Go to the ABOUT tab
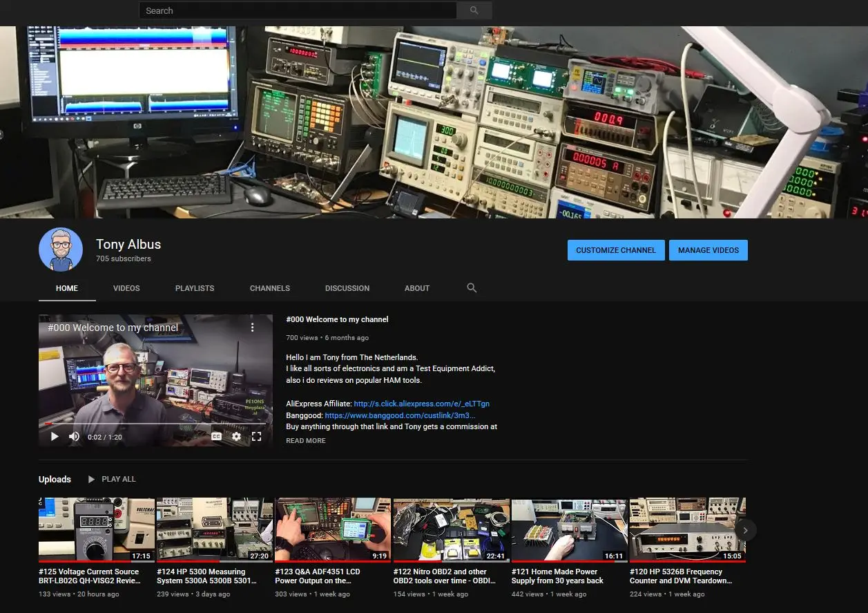The image size is (868, 613). pyautogui.click(x=417, y=288)
